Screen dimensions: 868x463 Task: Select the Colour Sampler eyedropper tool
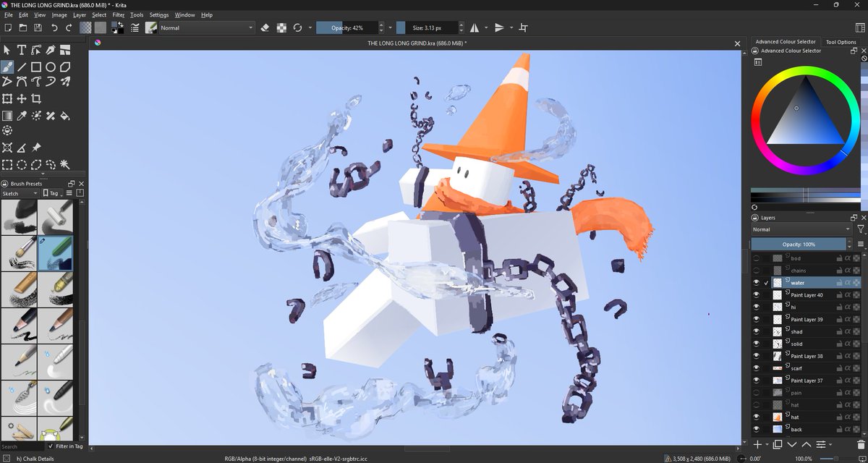[x=22, y=115]
